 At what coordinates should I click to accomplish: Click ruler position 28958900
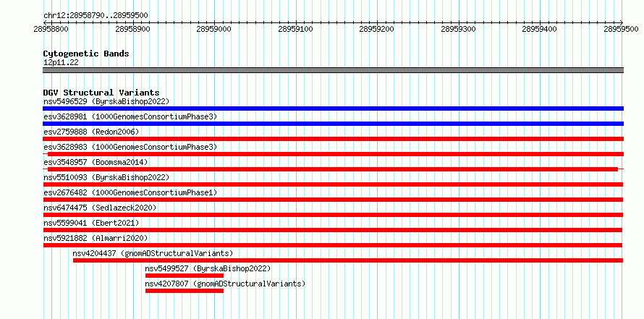(x=132, y=29)
